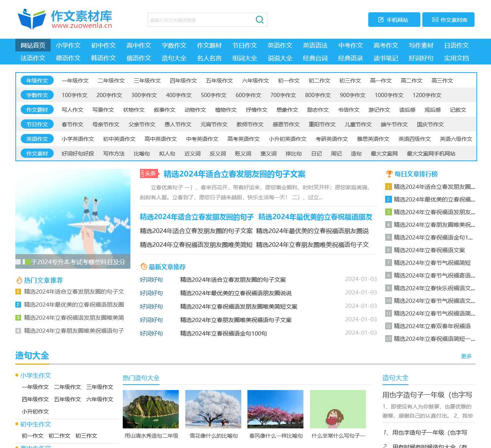Click the 雪花像什么的比喻句 link
Viewport: 491px width, 448px height.
(214, 436)
